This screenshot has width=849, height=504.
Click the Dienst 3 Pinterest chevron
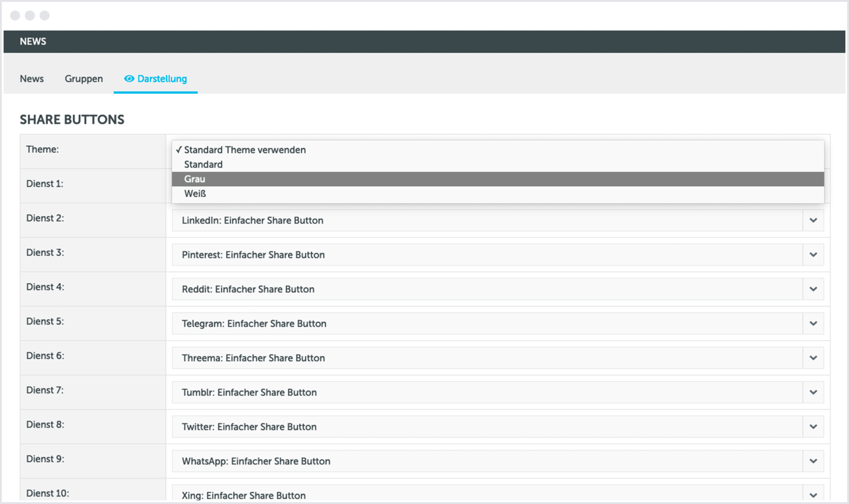[x=813, y=255]
